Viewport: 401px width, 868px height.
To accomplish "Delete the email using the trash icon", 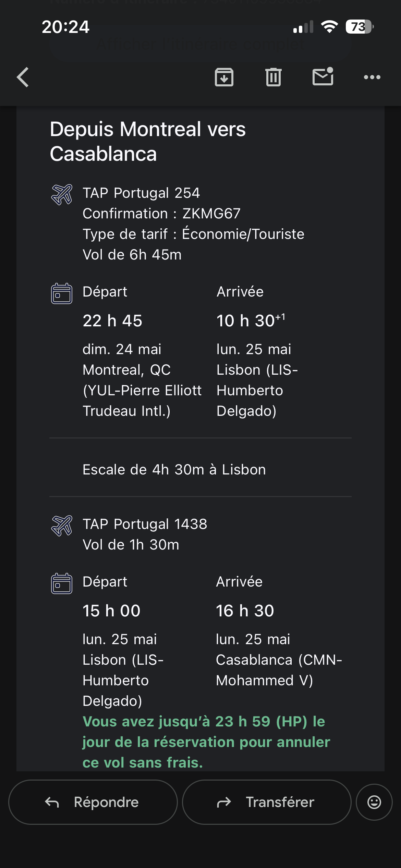I will [273, 77].
